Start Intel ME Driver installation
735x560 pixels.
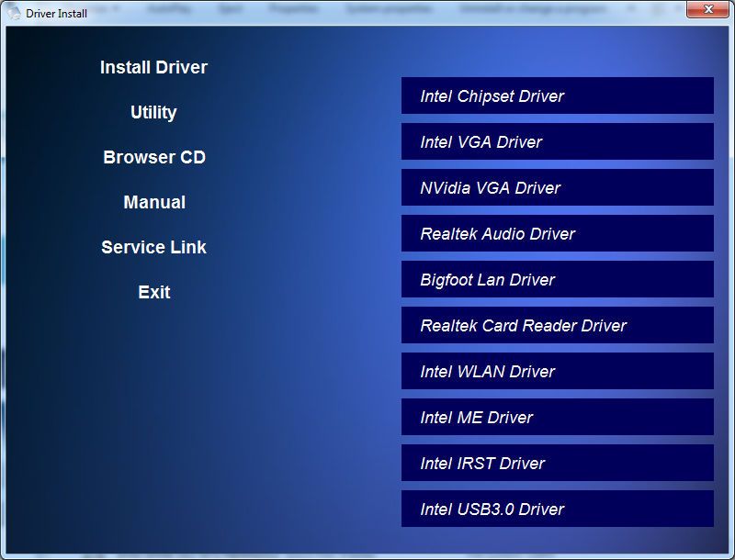point(557,417)
